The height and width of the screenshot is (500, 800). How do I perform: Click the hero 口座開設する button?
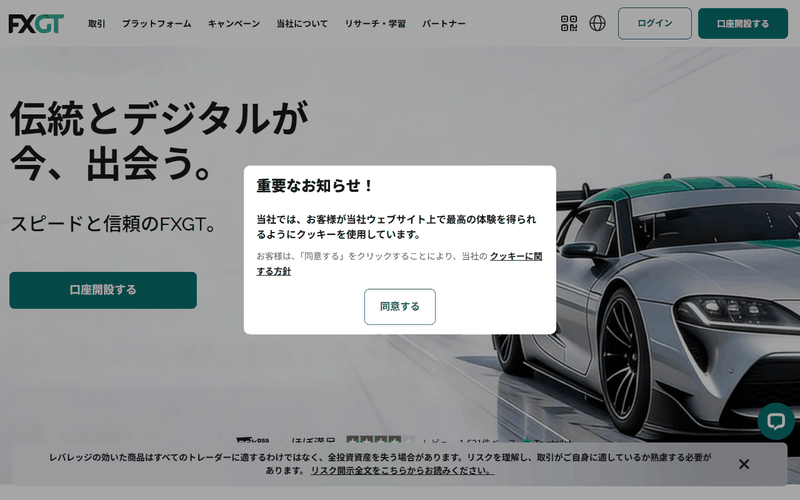coord(103,290)
